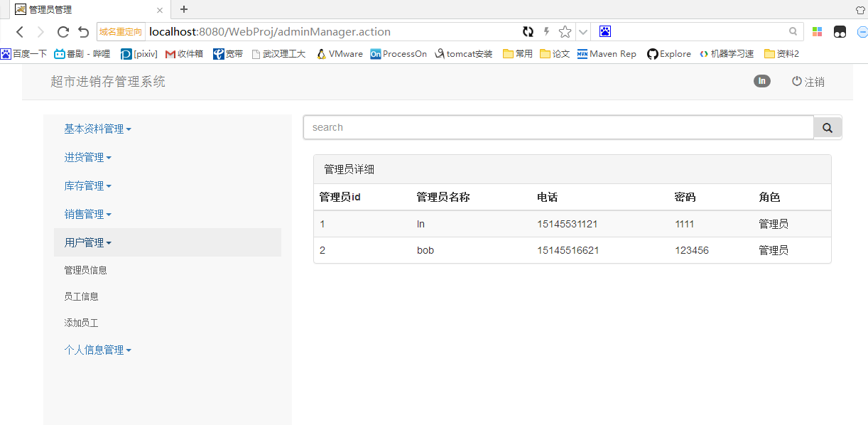
Task: Open the 员工信息 submenu item
Action: [x=81, y=296]
